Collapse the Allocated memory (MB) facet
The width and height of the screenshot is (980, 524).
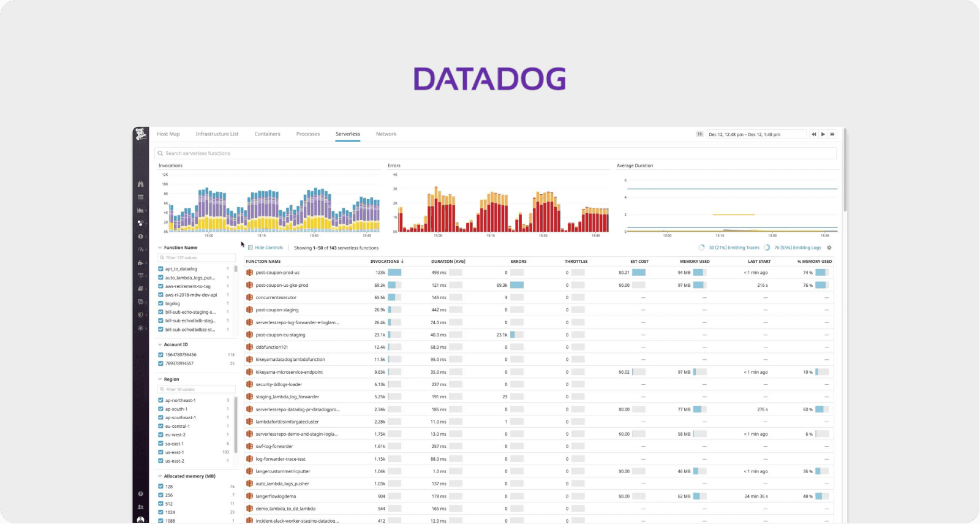pos(160,476)
